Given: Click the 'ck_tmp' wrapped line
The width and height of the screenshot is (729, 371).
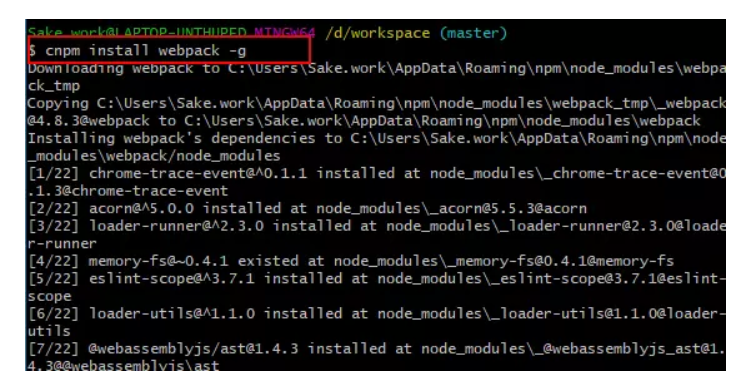Looking at the screenshot, I should [53, 86].
